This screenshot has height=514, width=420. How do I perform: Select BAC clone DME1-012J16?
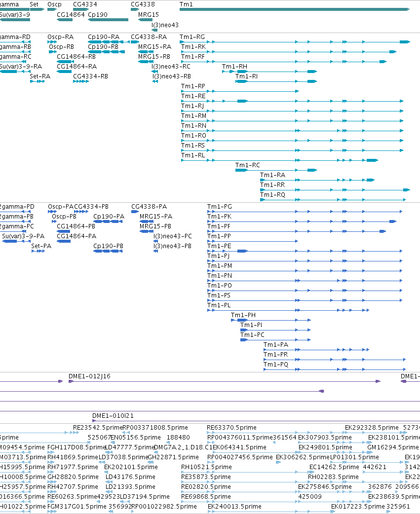[225, 381]
